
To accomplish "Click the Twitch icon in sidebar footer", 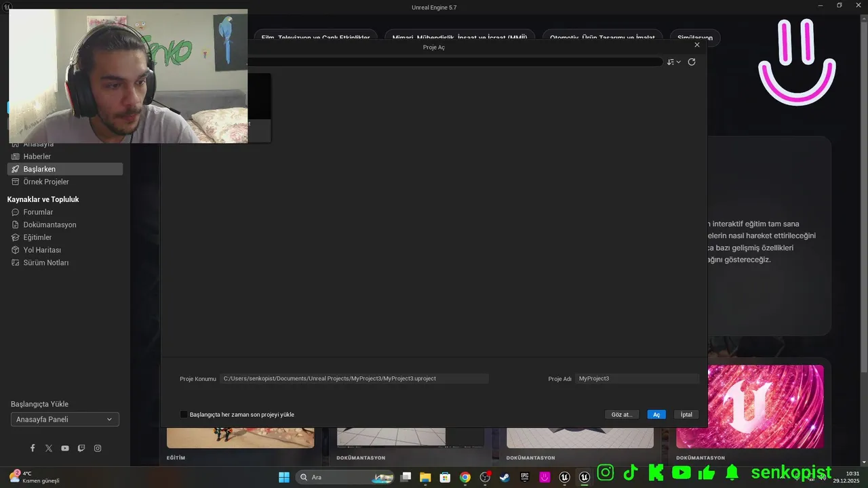I will 81,448.
